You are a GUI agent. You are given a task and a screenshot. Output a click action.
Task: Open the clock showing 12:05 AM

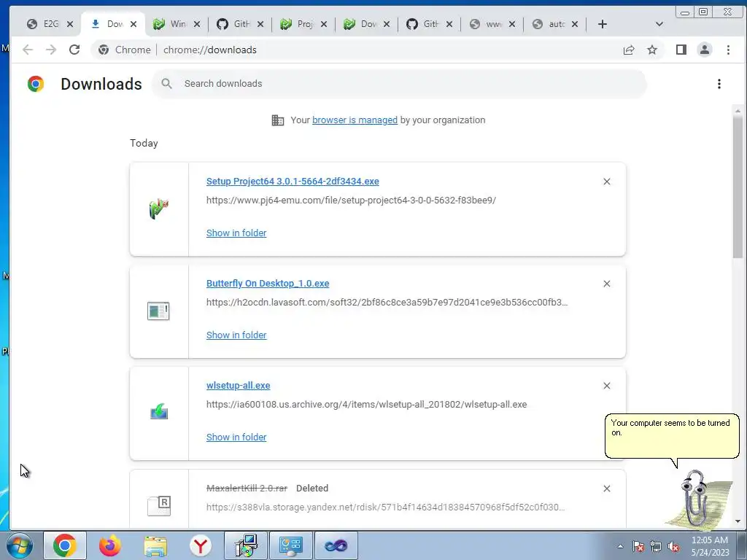click(710, 545)
